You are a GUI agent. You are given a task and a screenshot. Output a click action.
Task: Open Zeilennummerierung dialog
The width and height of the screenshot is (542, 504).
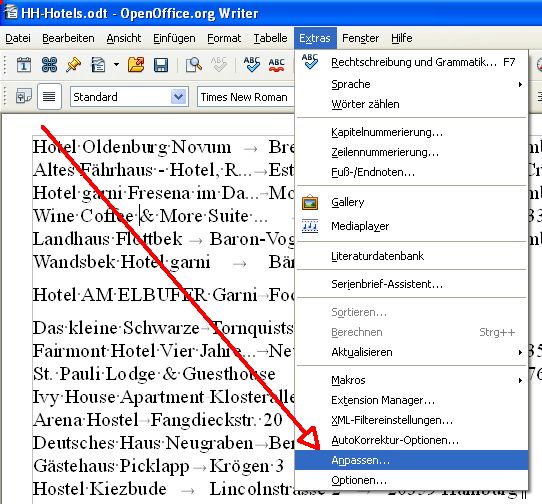[x=411, y=152]
